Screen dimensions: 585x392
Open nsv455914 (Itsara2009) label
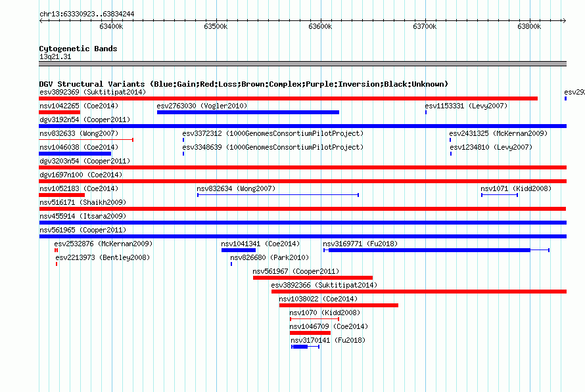83,216
